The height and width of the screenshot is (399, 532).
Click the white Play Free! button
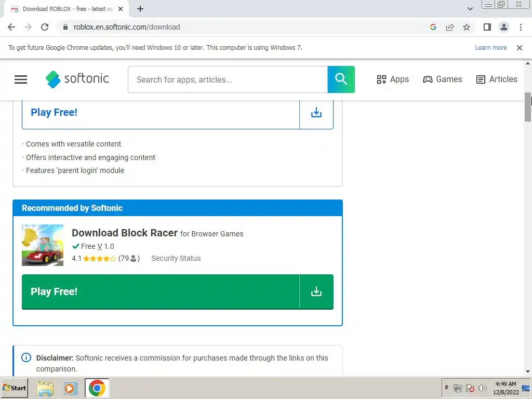point(161,112)
